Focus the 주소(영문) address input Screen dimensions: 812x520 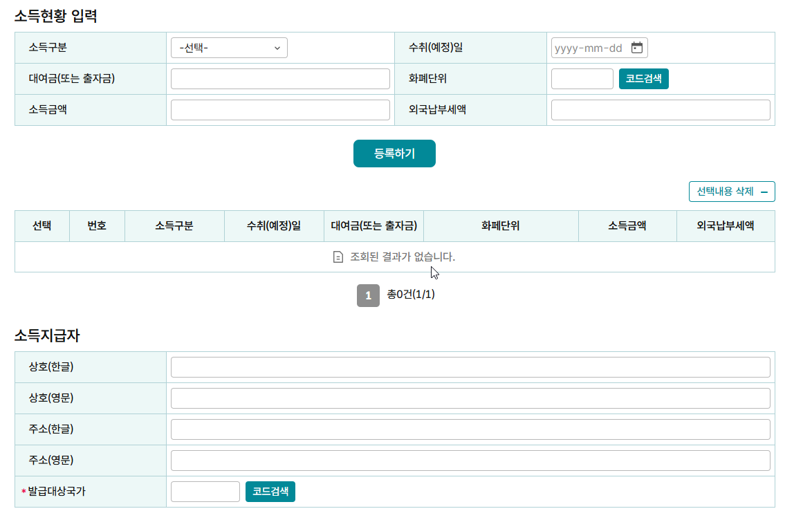tap(471, 460)
